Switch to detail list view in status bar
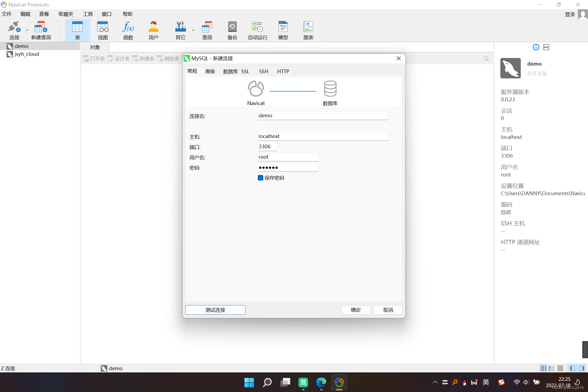The width and height of the screenshot is (588, 392). 552,368
